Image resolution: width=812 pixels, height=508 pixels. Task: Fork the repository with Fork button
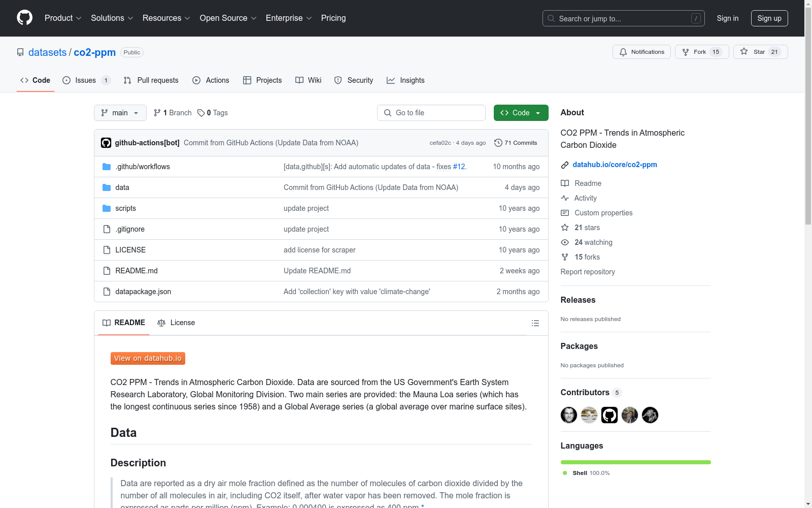tap(702, 52)
